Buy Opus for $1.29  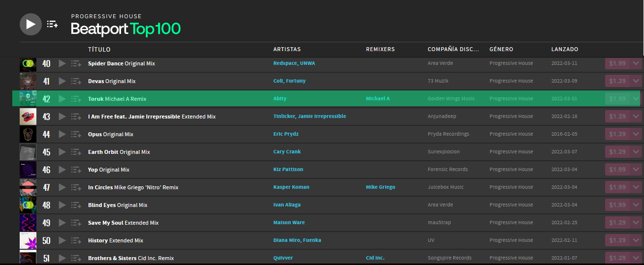tap(617, 134)
